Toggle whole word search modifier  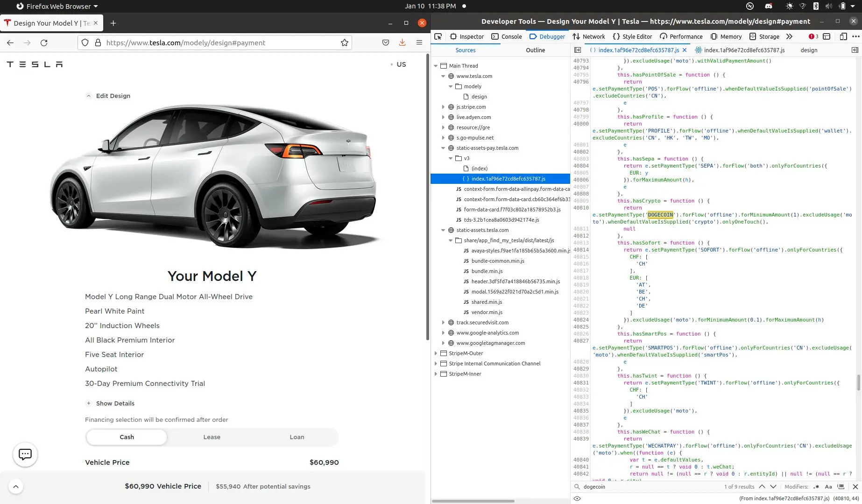841,486
